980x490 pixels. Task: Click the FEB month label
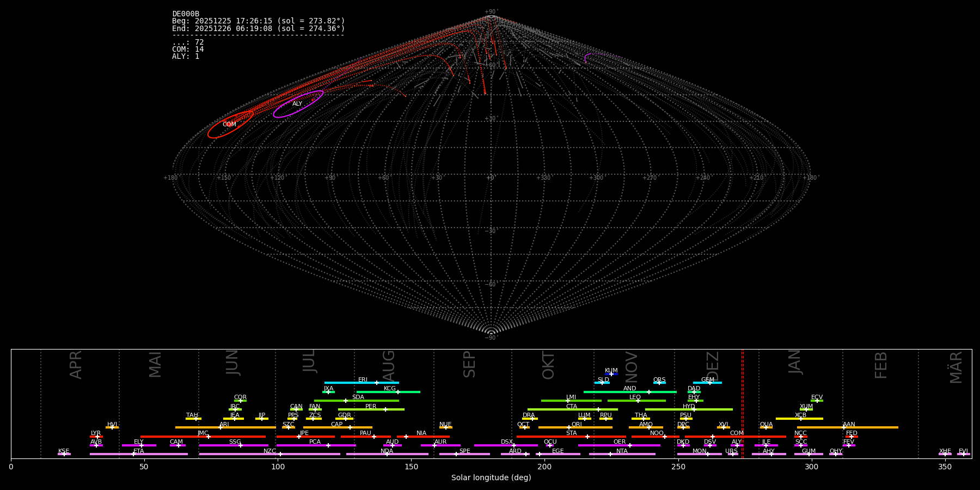click(881, 365)
